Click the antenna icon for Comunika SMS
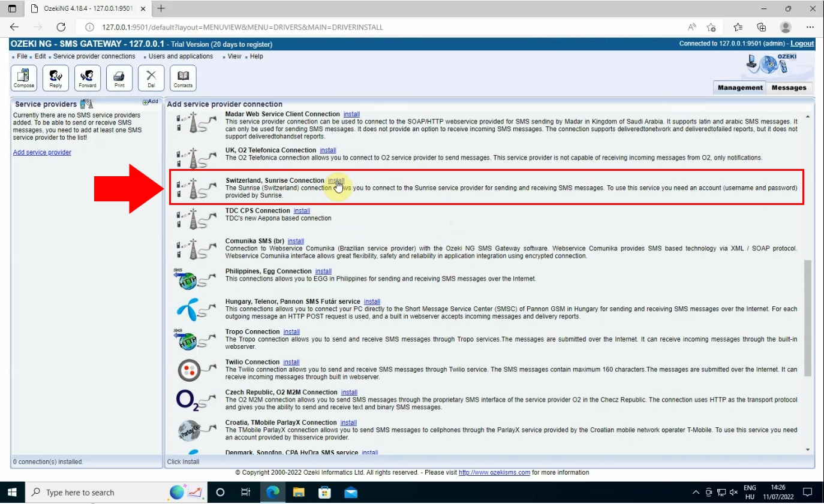This screenshot has height=504, width=824. pos(196,249)
